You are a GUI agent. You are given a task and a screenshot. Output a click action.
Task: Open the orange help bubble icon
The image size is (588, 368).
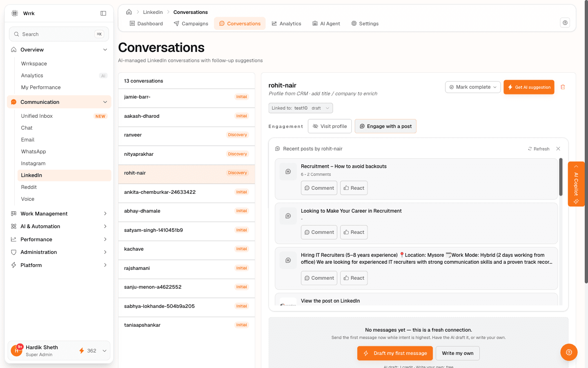click(569, 352)
